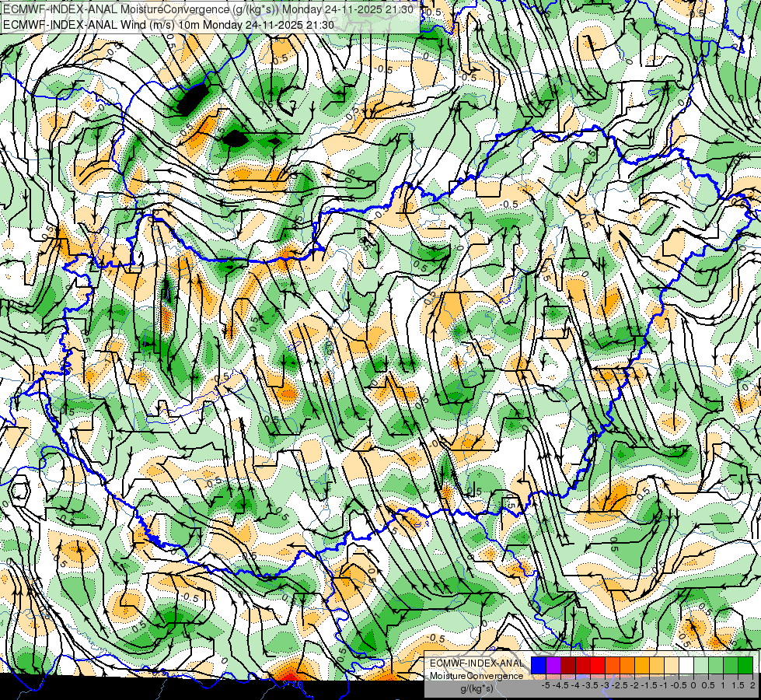Viewport: 761px width, 700px height.
Task: Click the purple legend swatch
Action: pyautogui.click(x=553, y=666)
